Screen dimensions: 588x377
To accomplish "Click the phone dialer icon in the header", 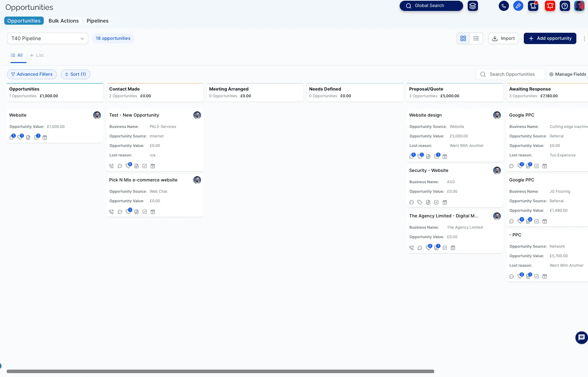I will [504, 6].
